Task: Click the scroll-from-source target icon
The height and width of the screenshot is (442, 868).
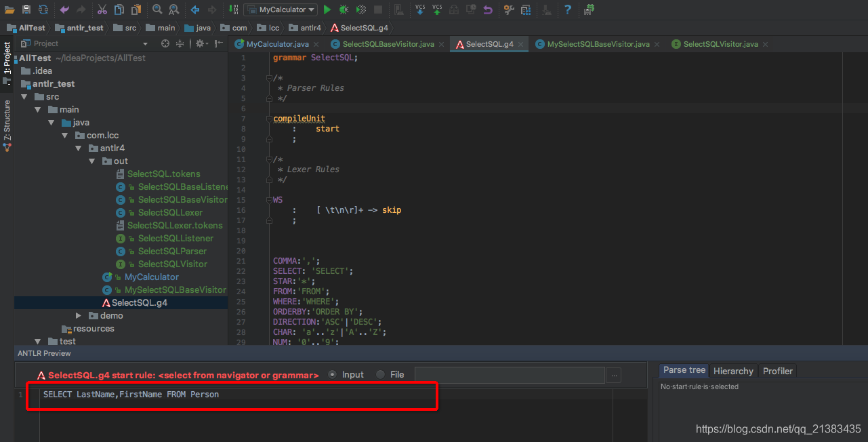Action: [165, 43]
